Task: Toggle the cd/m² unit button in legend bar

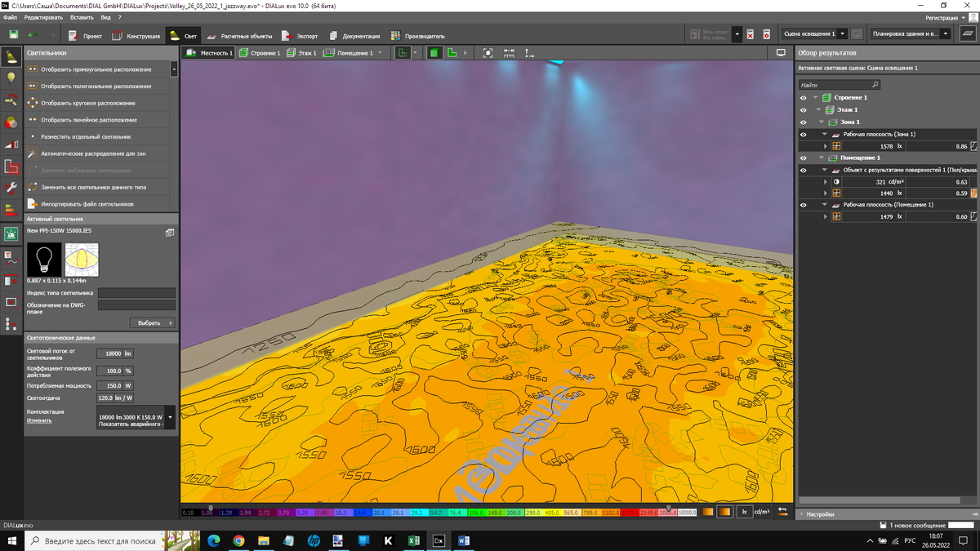Action: click(x=762, y=512)
